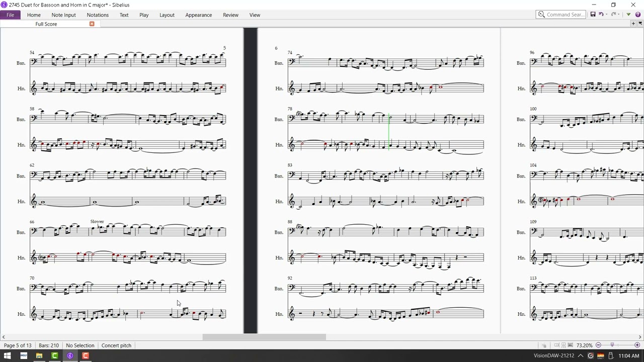This screenshot has height=362, width=644.
Task: Click the lock icon in status bar
Action: coord(544,345)
